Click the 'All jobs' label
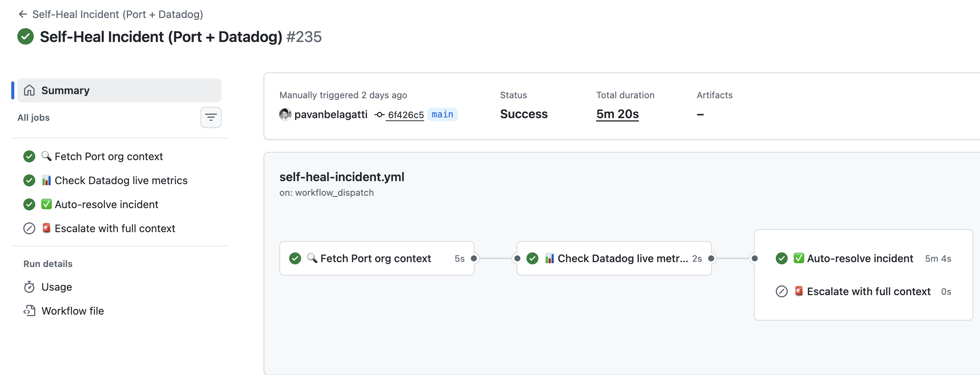The width and height of the screenshot is (980, 375). tap(33, 117)
